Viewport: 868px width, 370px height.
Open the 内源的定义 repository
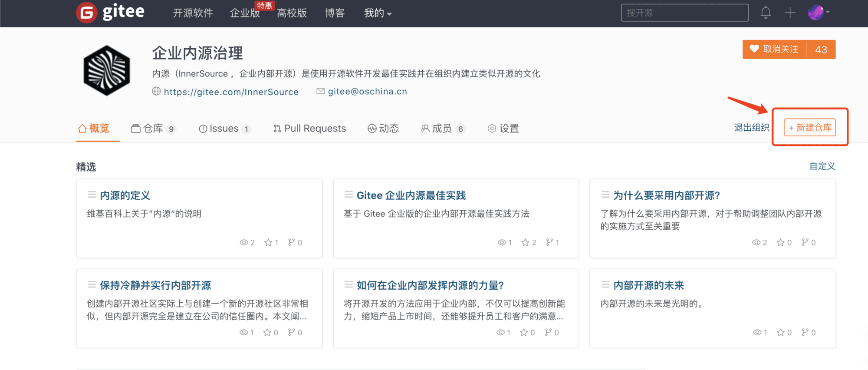pyautogui.click(x=125, y=195)
